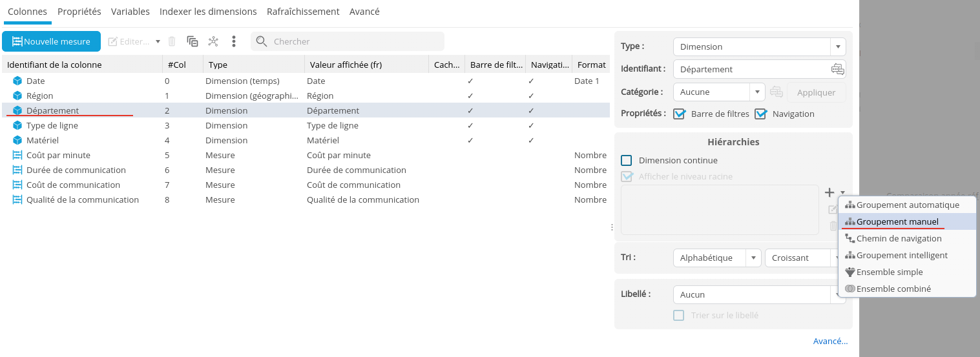
Task: Click the plus icon to add hierarchy
Action: coord(829,192)
